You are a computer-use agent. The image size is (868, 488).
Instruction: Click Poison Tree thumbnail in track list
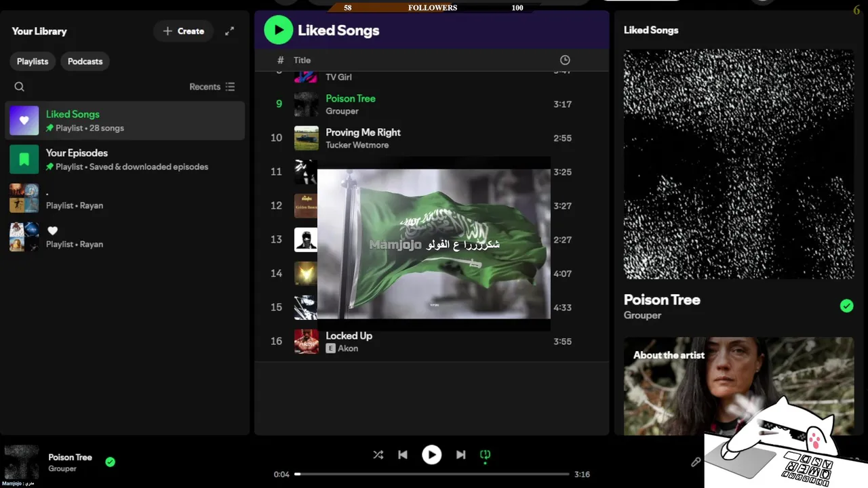pyautogui.click(x=306, y=104)
